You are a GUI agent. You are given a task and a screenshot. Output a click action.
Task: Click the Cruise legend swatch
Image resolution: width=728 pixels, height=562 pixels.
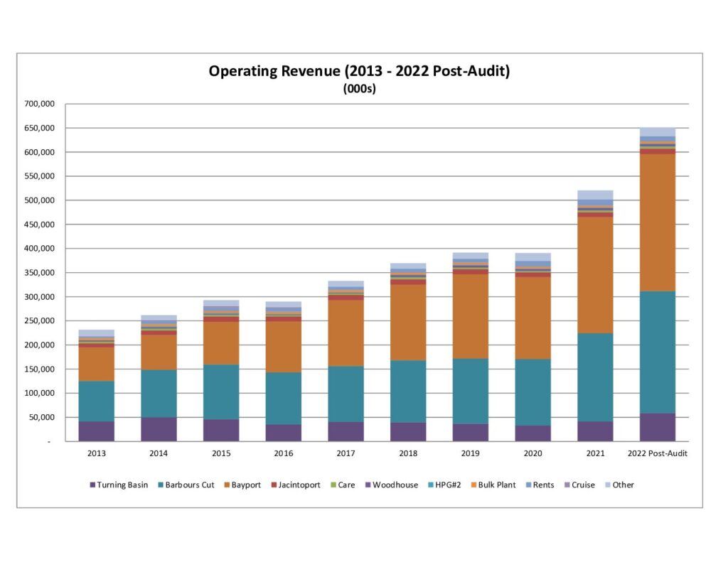(x=567, y=485)
